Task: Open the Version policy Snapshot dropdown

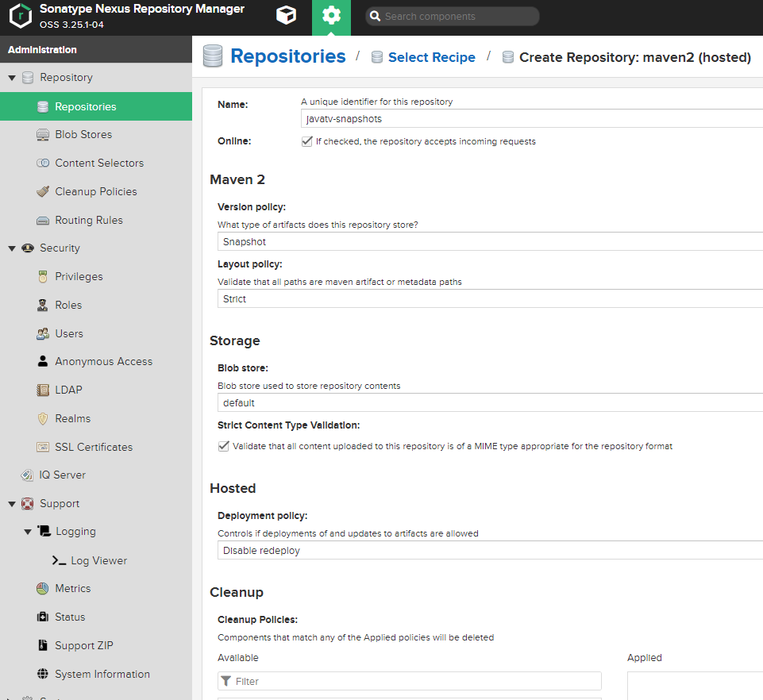Action: point(489,242)
